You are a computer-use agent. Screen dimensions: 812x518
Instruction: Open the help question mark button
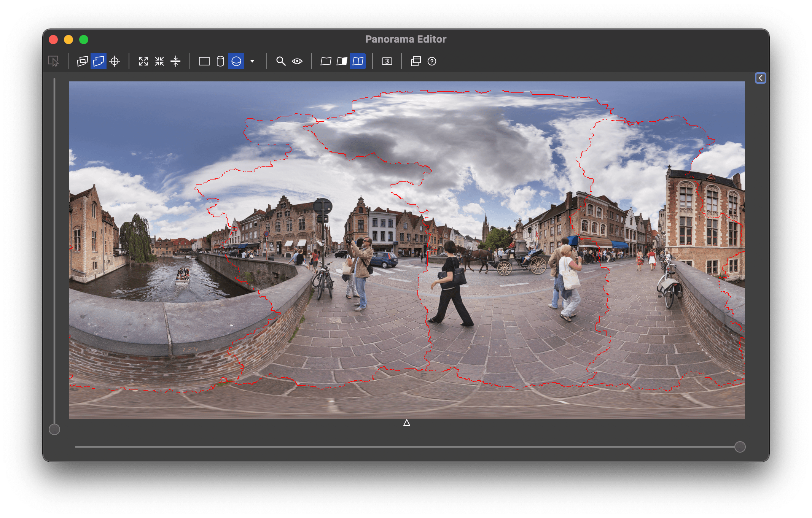[432, 61]
